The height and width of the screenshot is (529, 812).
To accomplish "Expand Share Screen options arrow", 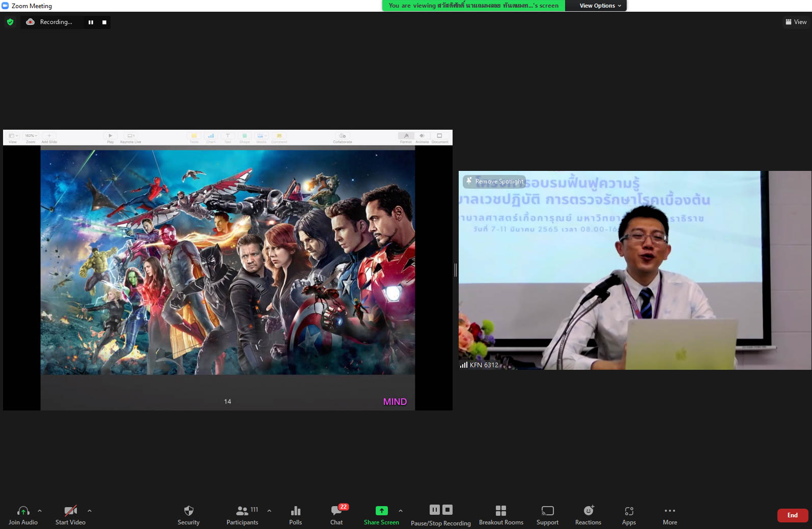I will tap(401, 511).
